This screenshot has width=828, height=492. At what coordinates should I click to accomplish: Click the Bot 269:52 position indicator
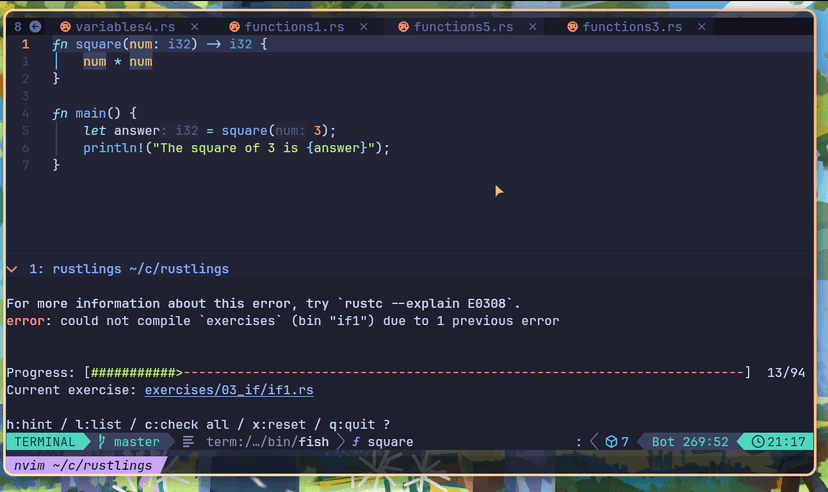(x=689, y=442)
